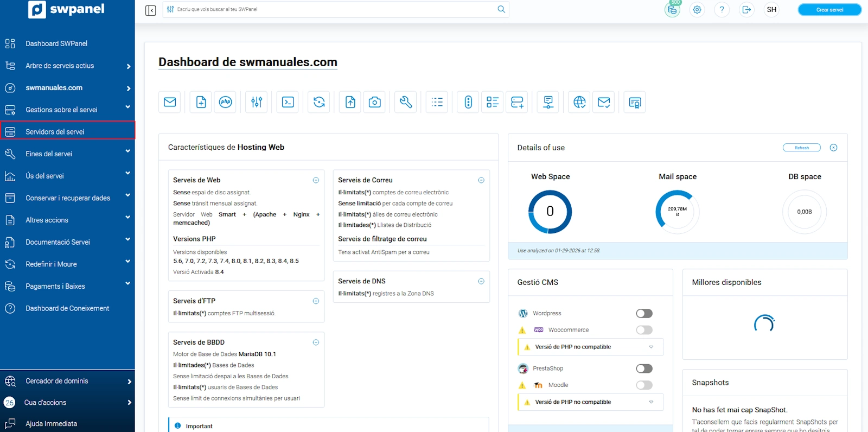Open the coins balance icon showing 500

coord(672,9)
